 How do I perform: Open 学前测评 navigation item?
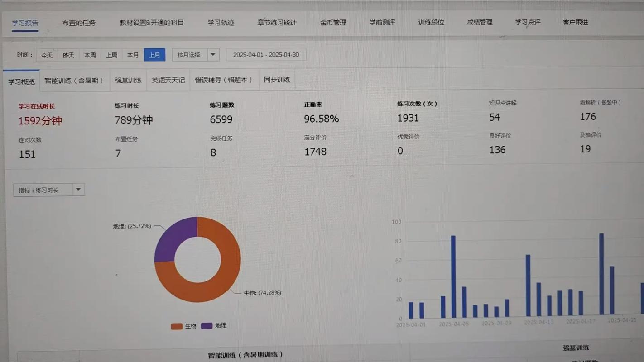pyautogui.click(x=382, y=22)
